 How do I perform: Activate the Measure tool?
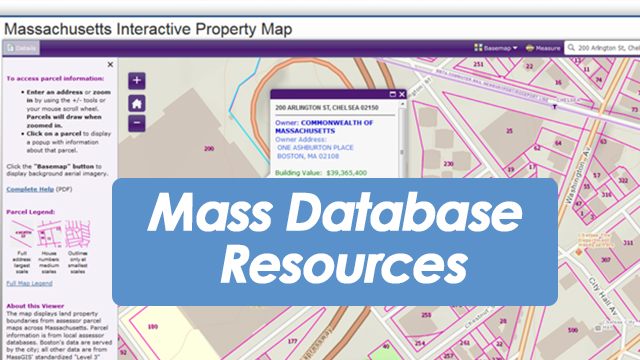click(x=543, y=48)
